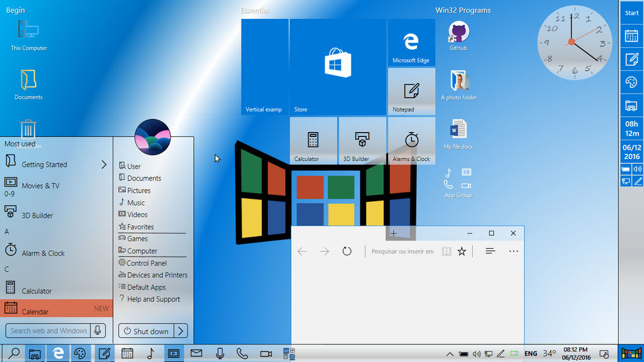Open Games in start menu
Screen dimensions: 644x362
(133, 238)
